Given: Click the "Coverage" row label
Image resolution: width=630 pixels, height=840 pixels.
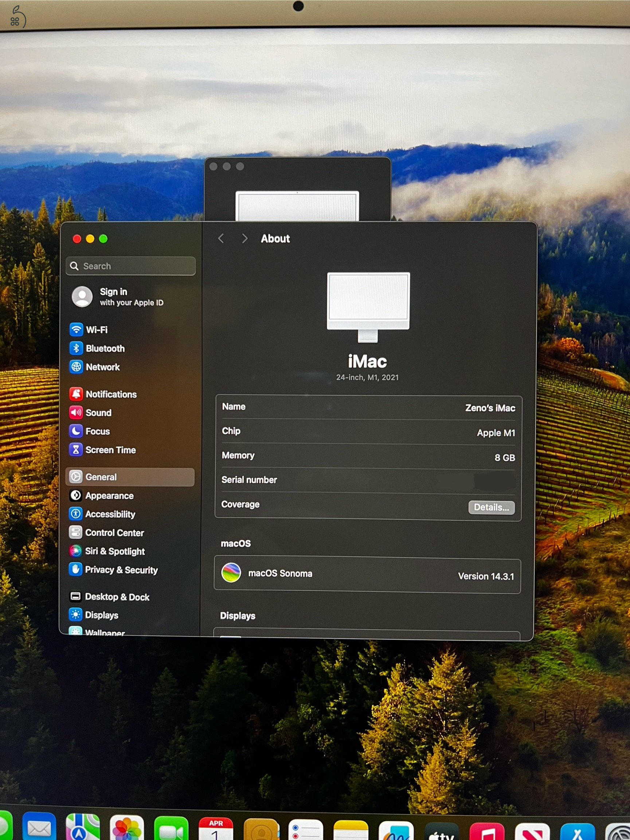Looking at the screenshot, I should (x=240, y=504).
